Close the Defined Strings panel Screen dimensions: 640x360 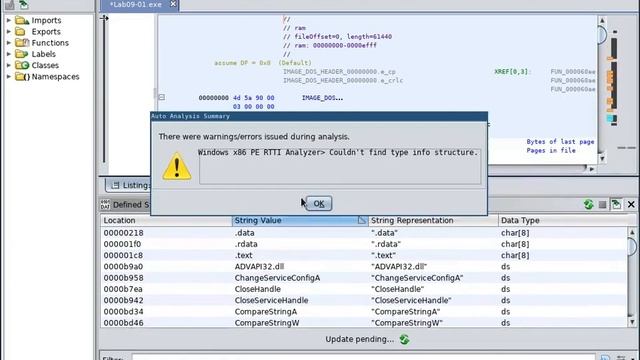631,204
